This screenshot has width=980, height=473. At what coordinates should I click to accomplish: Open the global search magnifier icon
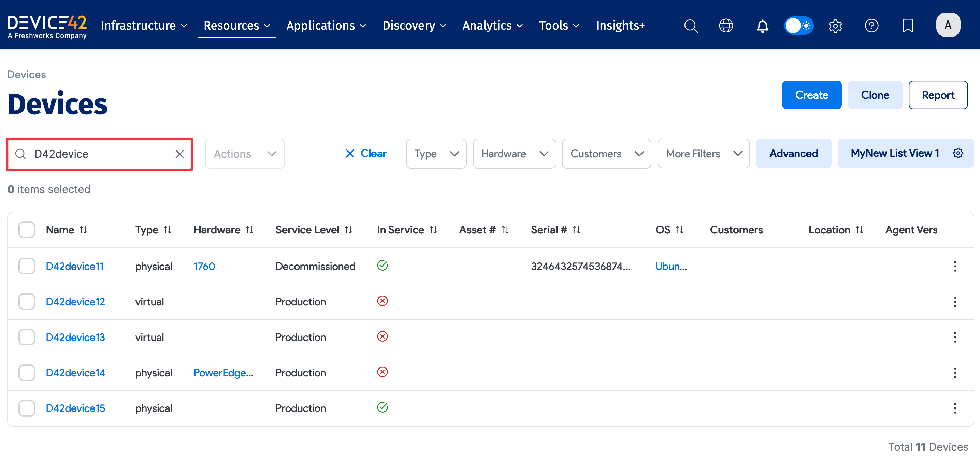click(691, 26)
